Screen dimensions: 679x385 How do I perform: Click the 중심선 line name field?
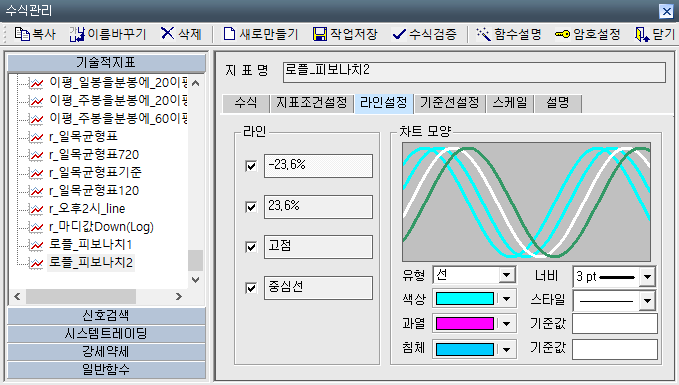(x=318, y=288)
